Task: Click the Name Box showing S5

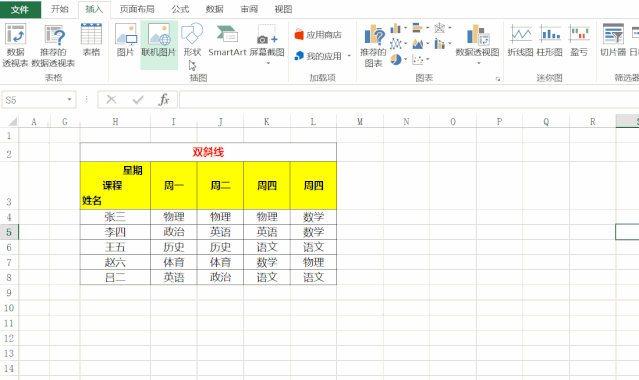Action: pyautogui.click(x=33, y=100)
